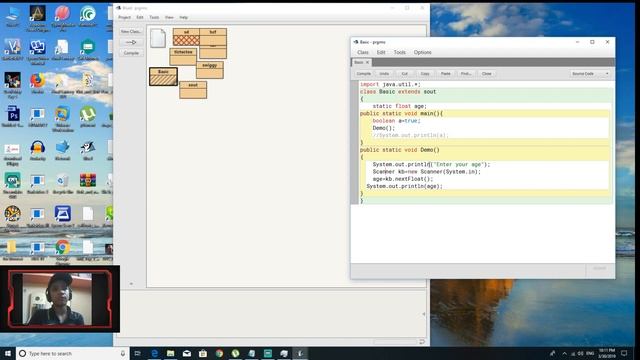Select the hatched sd class box
The image size is (640, 360).
(x=186, y=37)
